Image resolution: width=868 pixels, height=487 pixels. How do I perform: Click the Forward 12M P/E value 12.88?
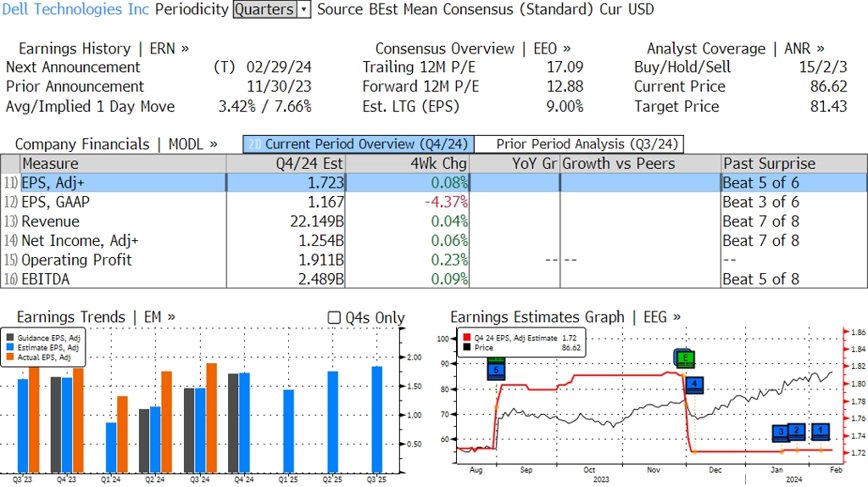click(565, 87)
